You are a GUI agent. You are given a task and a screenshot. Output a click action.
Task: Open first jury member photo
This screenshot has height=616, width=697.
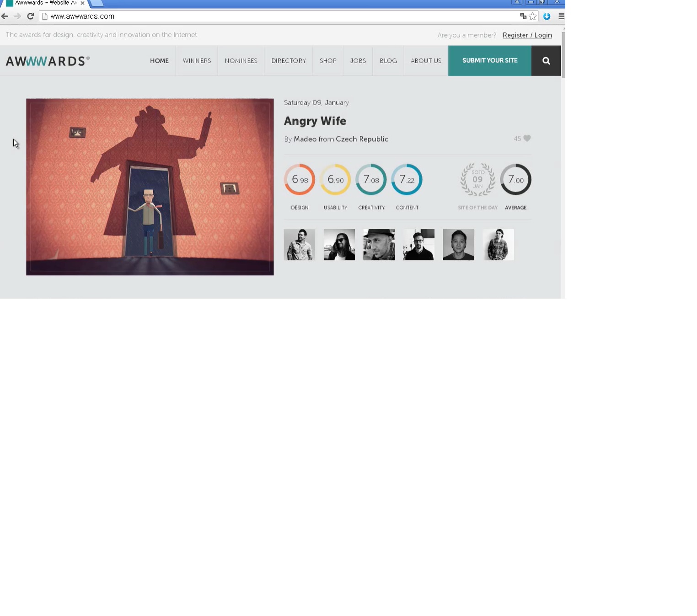click(x=300, y=245)
